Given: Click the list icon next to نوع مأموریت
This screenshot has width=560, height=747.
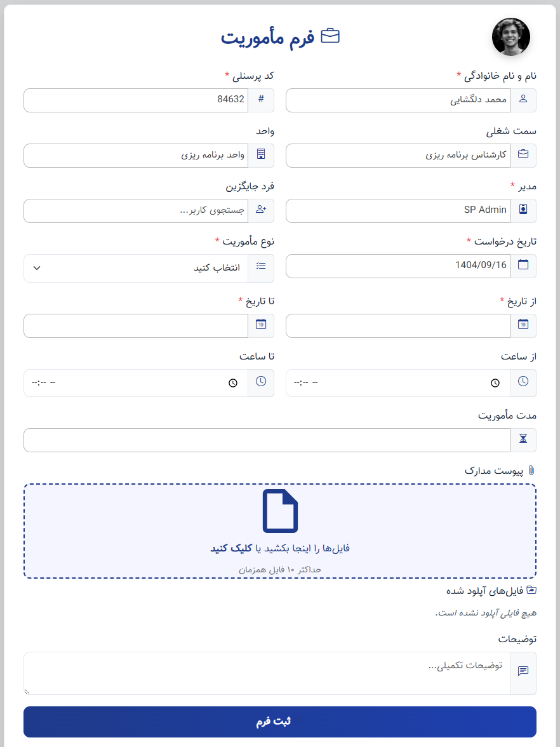Looking at the screenshot, I should 261,267.
